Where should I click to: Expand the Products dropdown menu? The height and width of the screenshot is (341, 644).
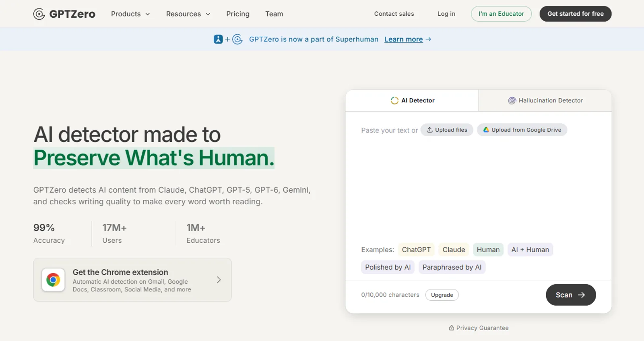tap(130, 14)
